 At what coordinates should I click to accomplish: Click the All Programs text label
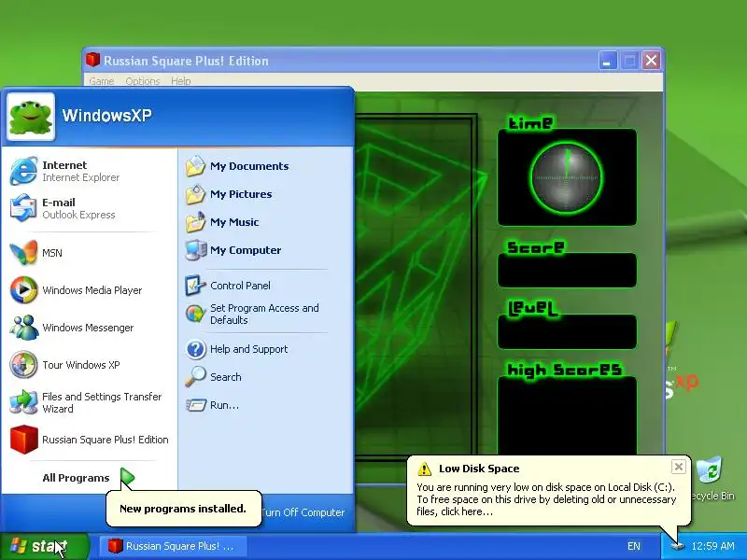click(76, 478)
